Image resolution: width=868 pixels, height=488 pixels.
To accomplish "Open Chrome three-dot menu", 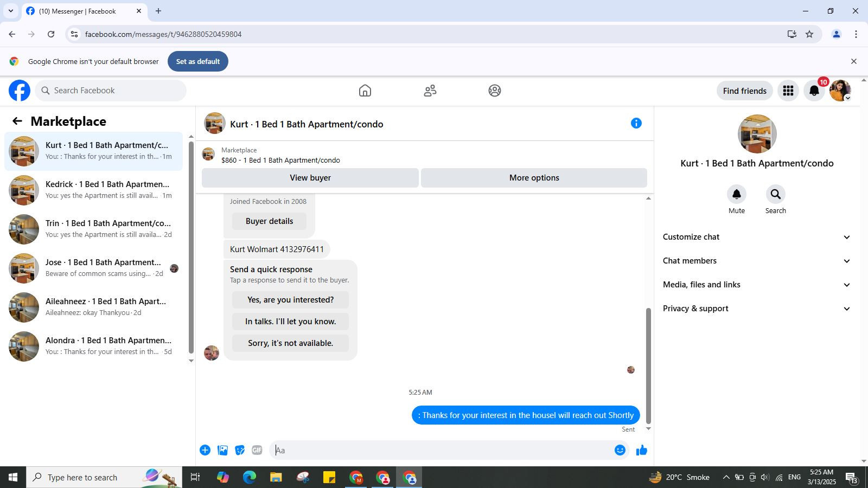I will [856, 34].
